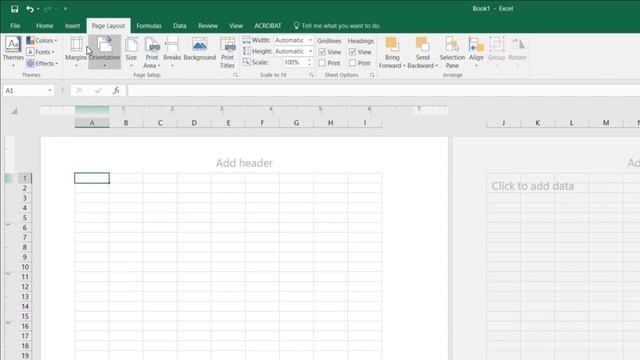The image size is (640, 360).
Task: Open the theme Fonts menu
Action: pyautogui.click(x=40, y=52)
